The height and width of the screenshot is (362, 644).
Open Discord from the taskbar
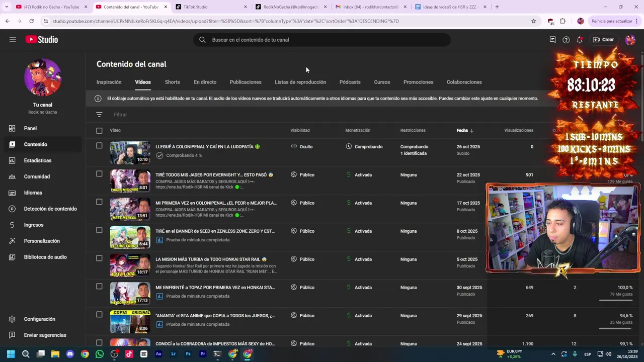pyautogui.click(x=70, y=354)
